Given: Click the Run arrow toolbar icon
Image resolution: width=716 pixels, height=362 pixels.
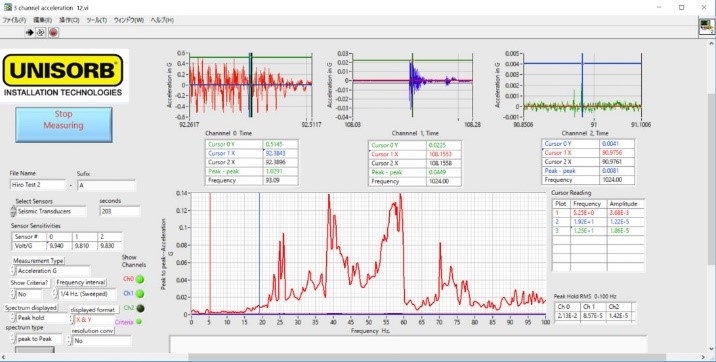Looking at the screenshot, I should point(30,32).
